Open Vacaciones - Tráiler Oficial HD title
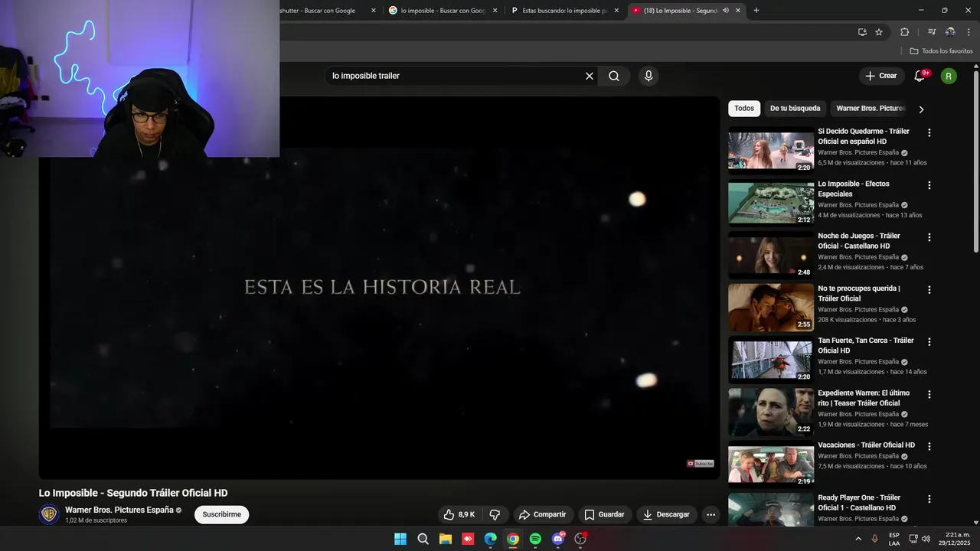This screenshot has height=551, width=980. point(866,445)
